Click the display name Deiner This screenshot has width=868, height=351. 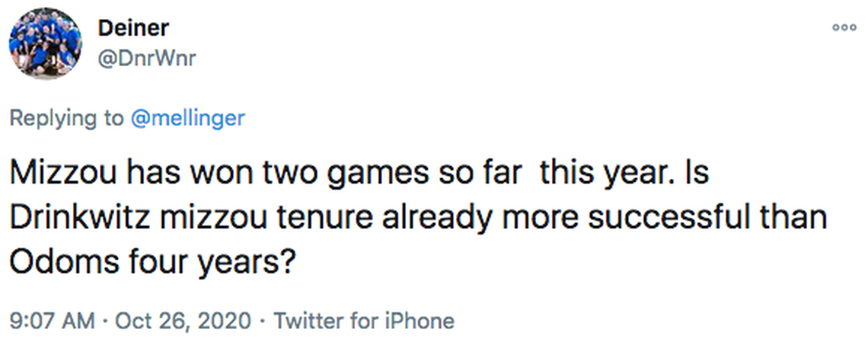pos(133,28)
